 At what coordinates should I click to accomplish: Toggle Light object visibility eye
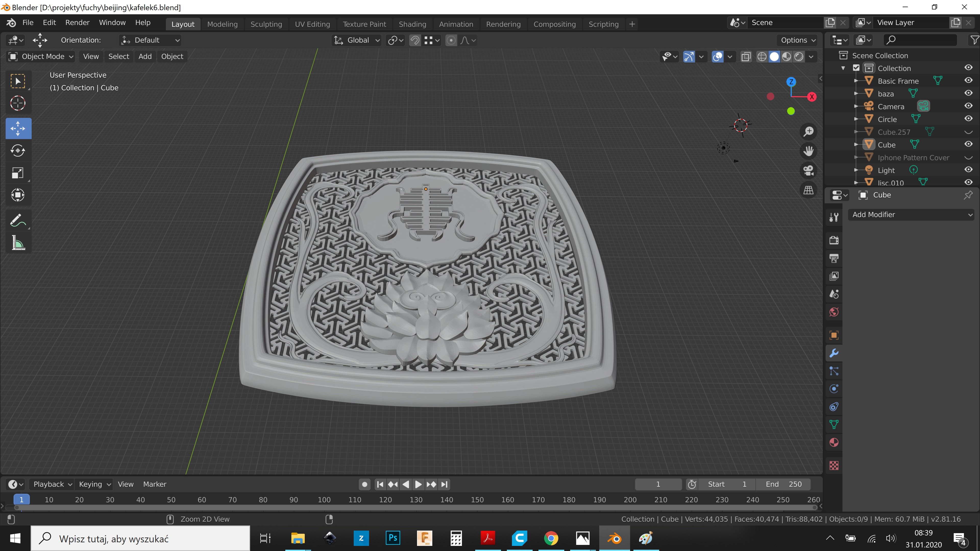(968, 170)
